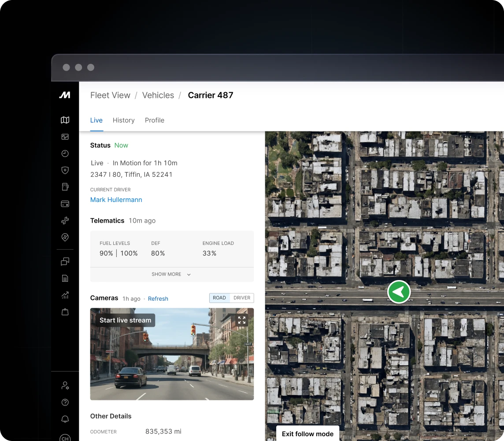Click Start live stream on camera
This screenshot has height=441, width=504.
tap(125, 321)
